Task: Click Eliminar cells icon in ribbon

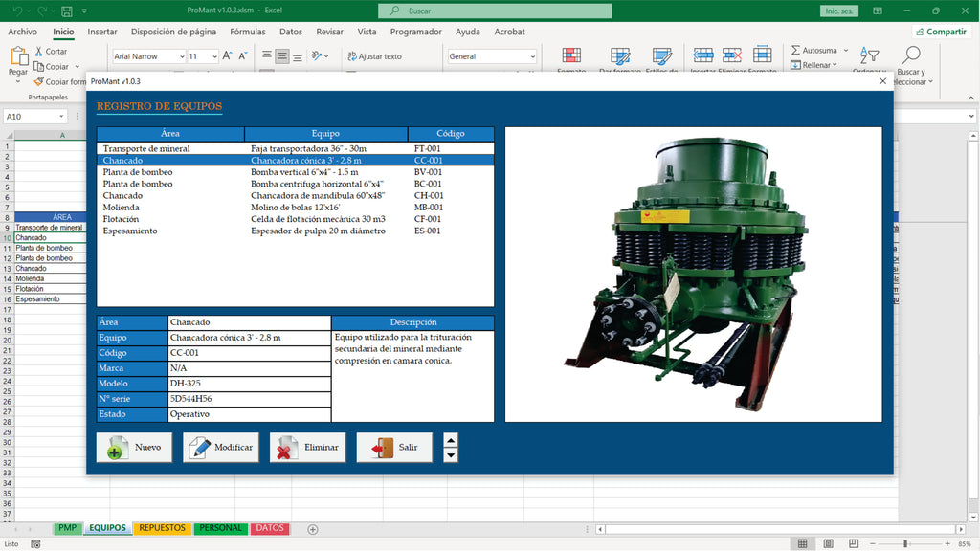Action: point(732,55)
